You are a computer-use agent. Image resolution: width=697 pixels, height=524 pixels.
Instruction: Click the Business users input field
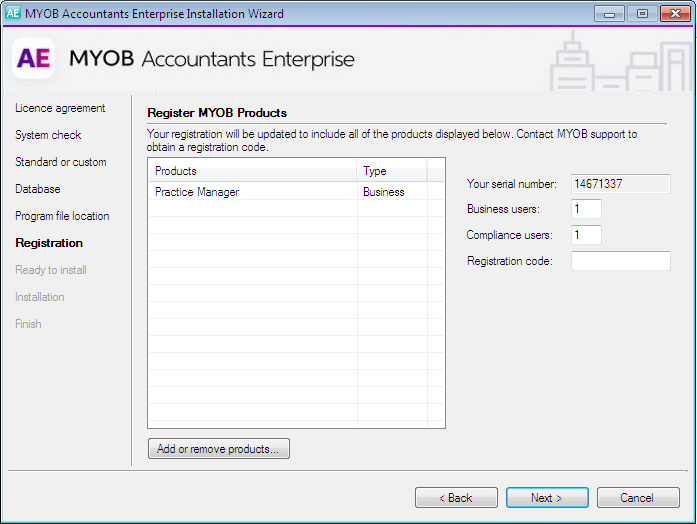tap(586, 209)
